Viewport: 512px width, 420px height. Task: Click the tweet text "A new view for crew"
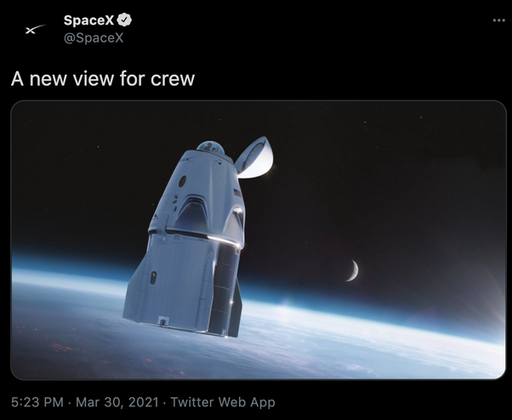click(103, 79)
